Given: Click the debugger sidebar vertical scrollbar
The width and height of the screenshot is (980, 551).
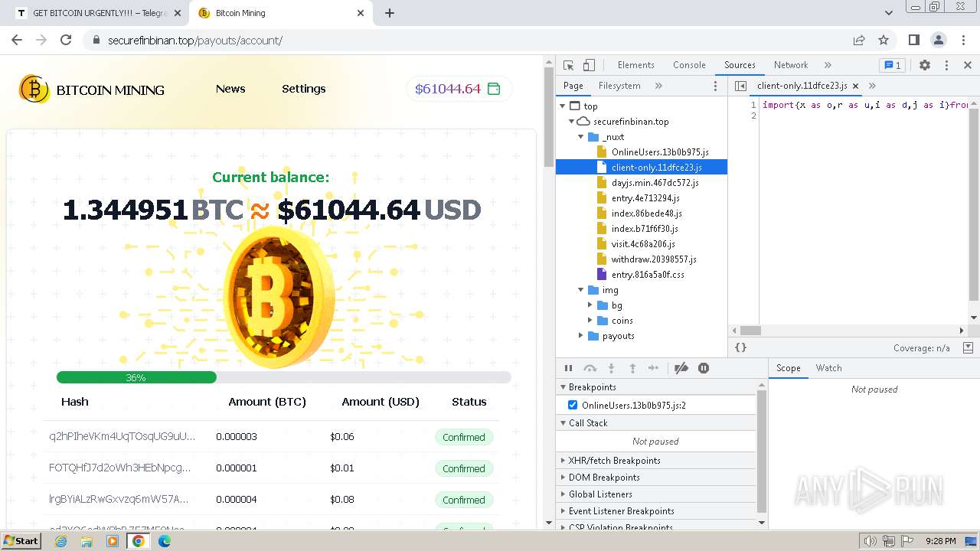Looking at the screenshot, I should tap(761, 452).
